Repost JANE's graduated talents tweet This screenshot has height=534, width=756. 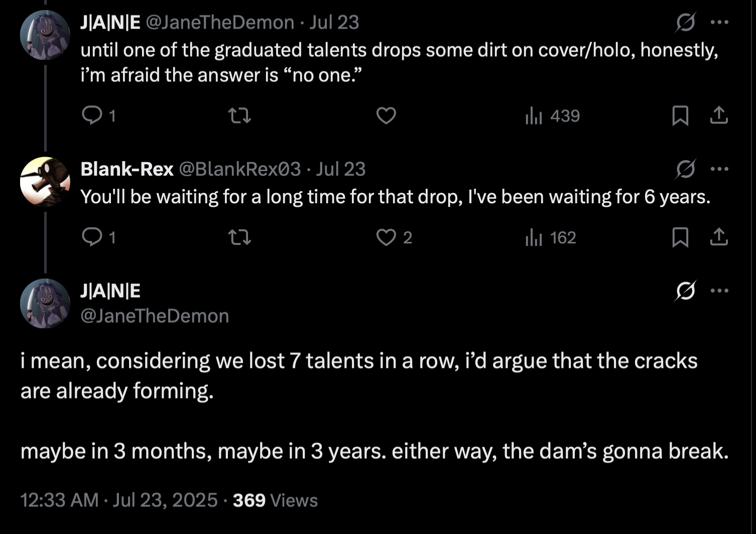point(239,116)
